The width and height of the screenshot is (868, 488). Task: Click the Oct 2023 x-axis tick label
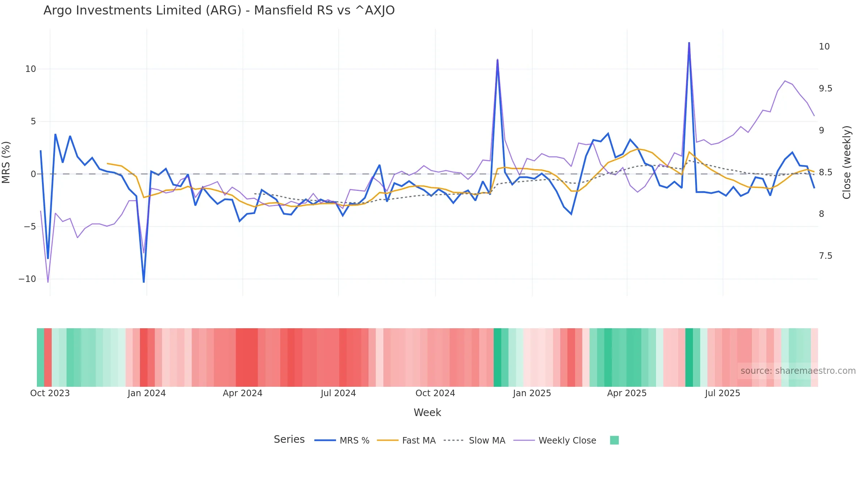tap(50, 393)
